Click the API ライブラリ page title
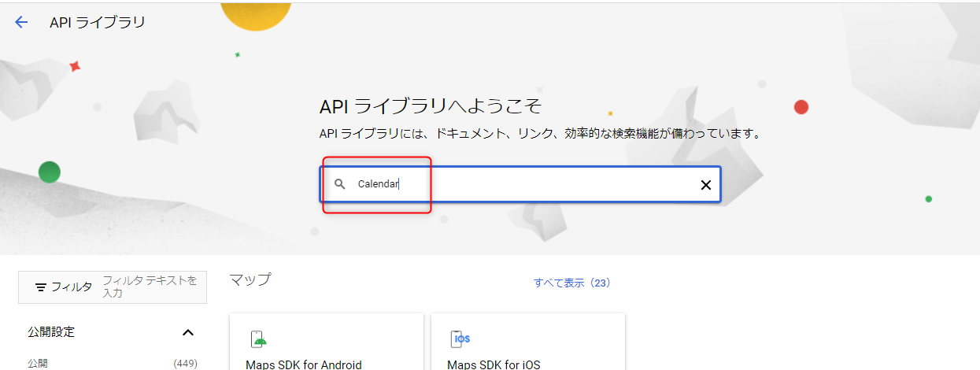 pyautogui.click(x=98, y=22)
